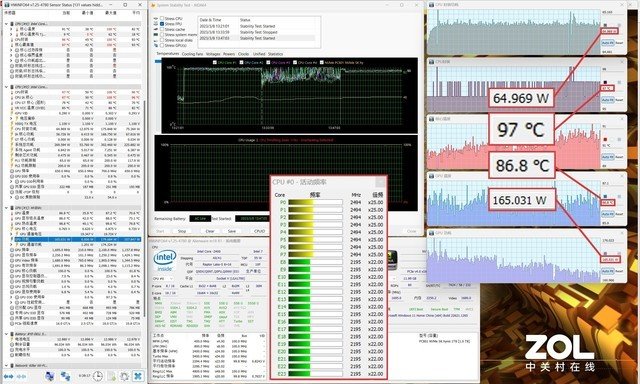The width and height of the screenshot is (640, 384).
Task: Uncheck the Stress FPU checkbox
Action: tap(162, 24)
